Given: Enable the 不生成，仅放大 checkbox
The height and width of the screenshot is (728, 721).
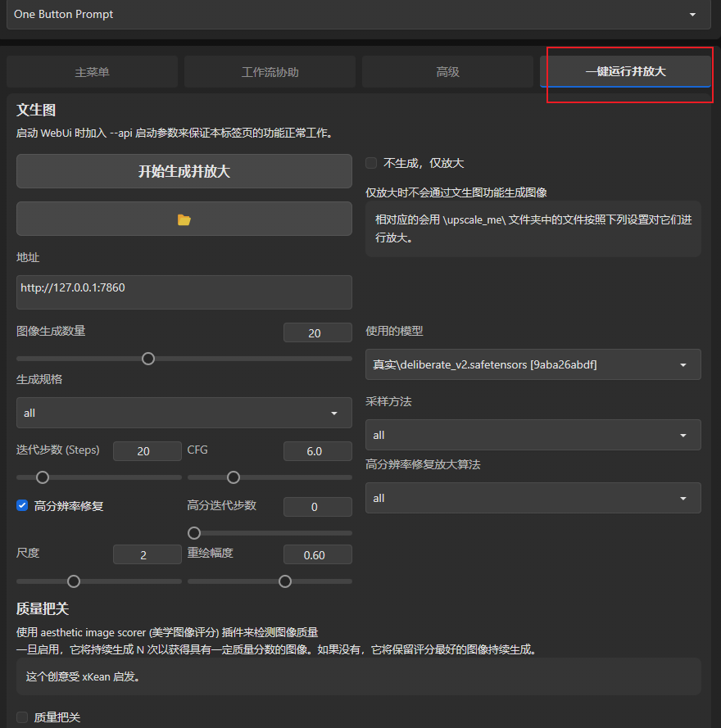Looking at the screenshot, I should (x=371, y=163).
